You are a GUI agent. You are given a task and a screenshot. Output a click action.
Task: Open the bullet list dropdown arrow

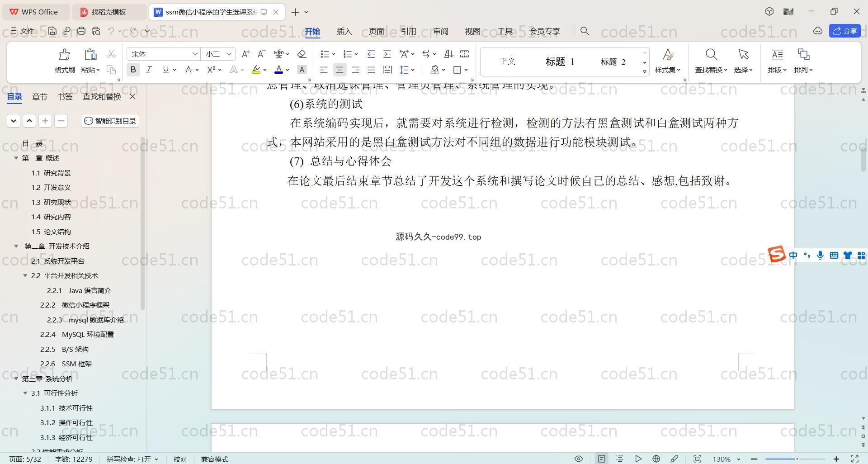coord(334,54)
